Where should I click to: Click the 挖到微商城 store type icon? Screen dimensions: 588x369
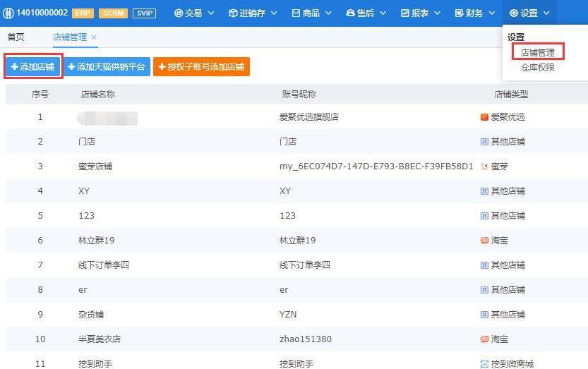484,364
